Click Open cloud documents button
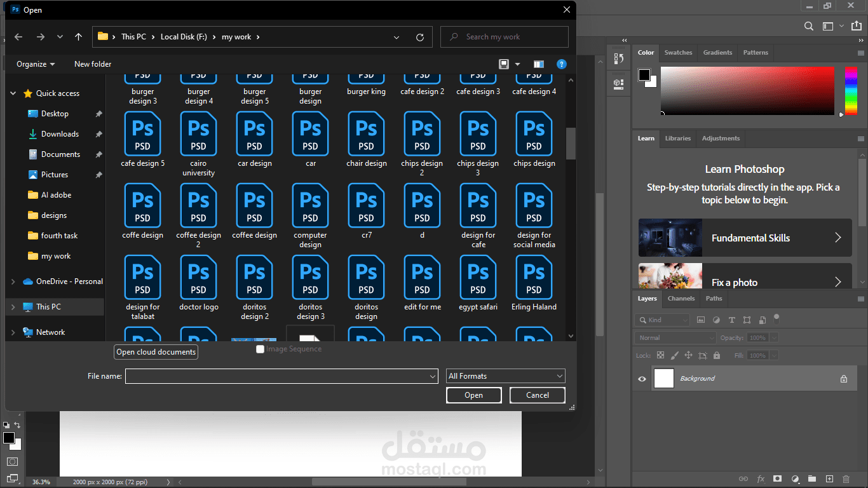The image size is (868, 488). click(156, 352)
